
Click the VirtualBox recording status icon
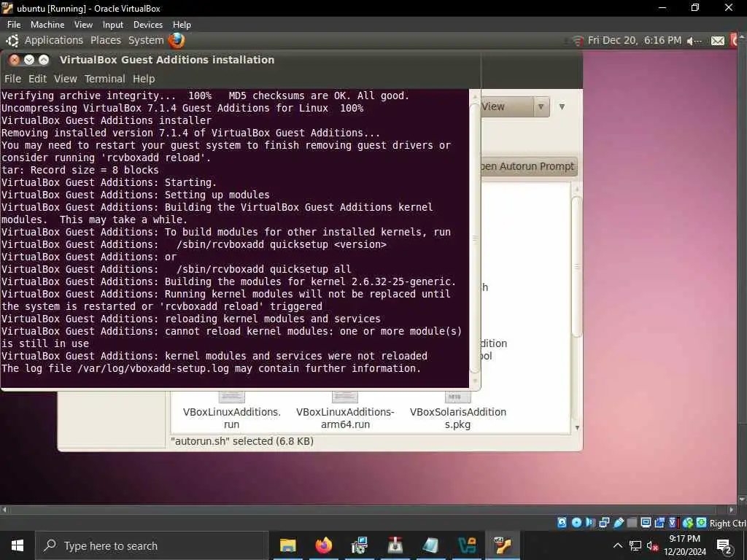click(659, 523)
